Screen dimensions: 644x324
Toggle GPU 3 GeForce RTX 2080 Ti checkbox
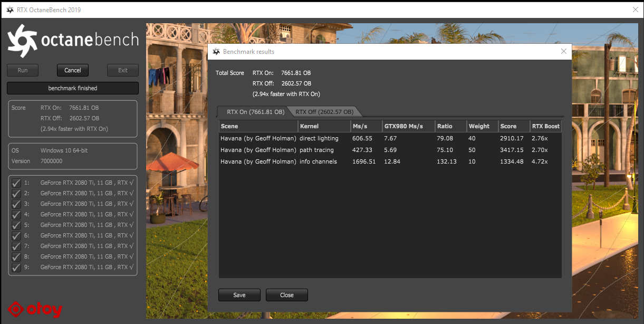click(16, 204)
